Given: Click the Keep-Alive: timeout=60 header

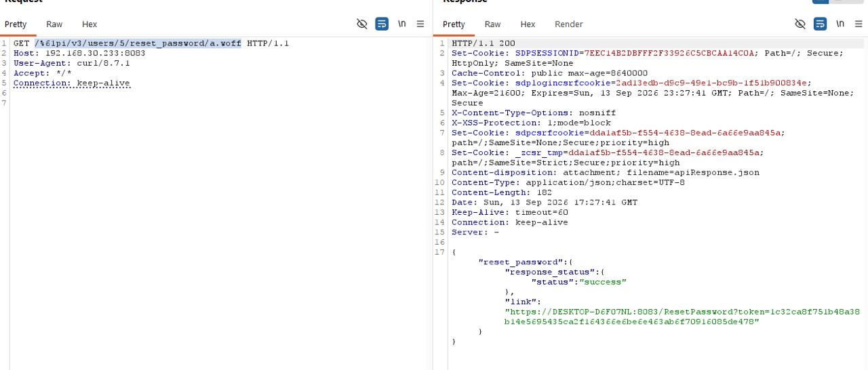Looking at the screenshot, I should pos(510,212).
